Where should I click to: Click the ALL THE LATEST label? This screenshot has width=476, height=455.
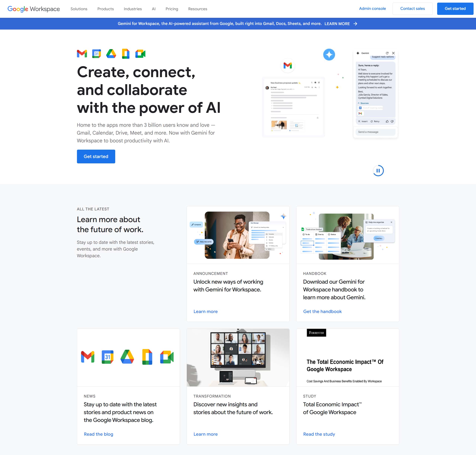(93, 209)
